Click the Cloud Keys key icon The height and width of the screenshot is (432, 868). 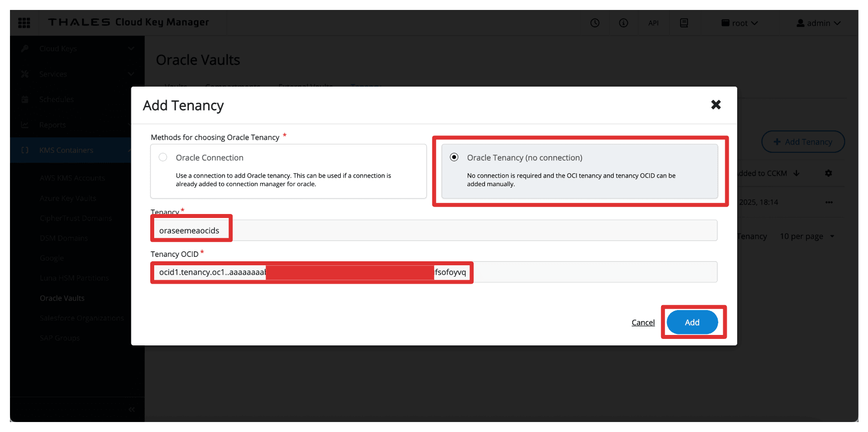click(25, 49)
